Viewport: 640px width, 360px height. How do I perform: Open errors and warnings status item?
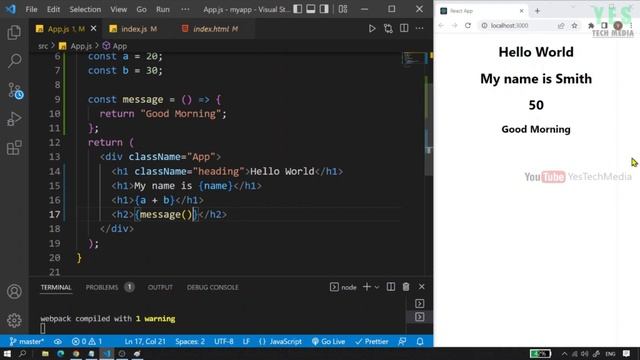coord(87,341)
